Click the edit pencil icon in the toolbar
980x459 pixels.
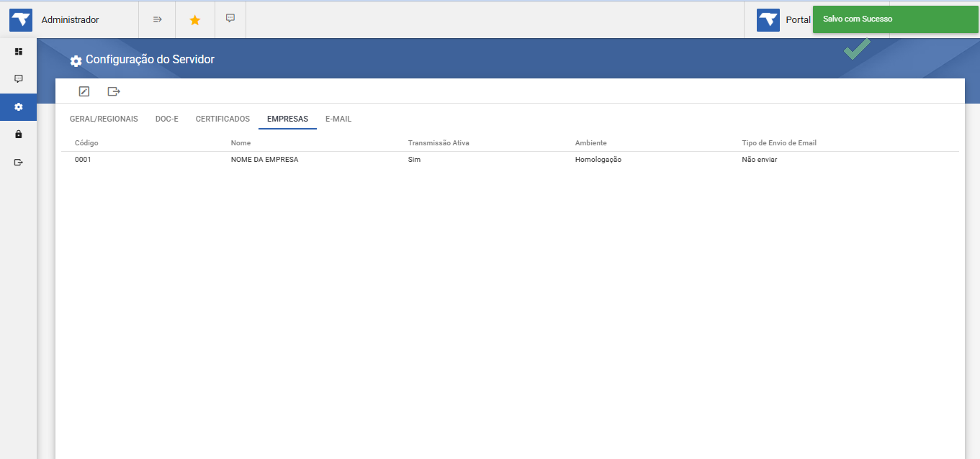[x=84, y=91]
